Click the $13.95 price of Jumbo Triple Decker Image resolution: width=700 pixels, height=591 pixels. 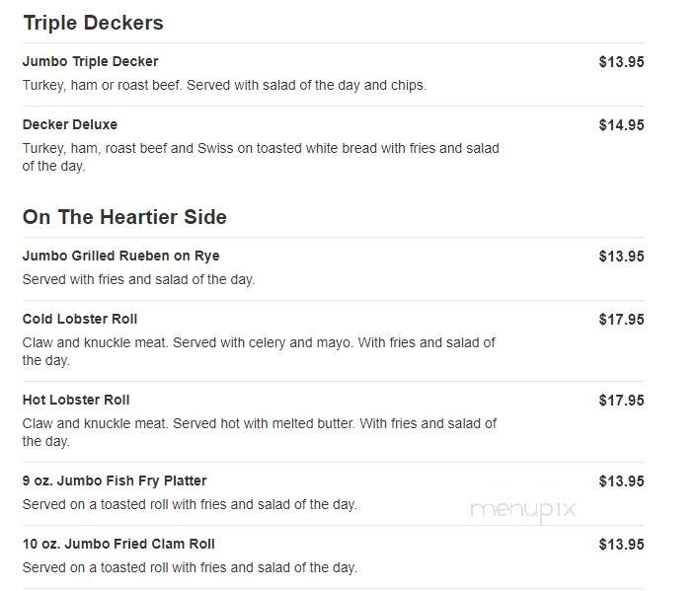click(x=621, y=62)
